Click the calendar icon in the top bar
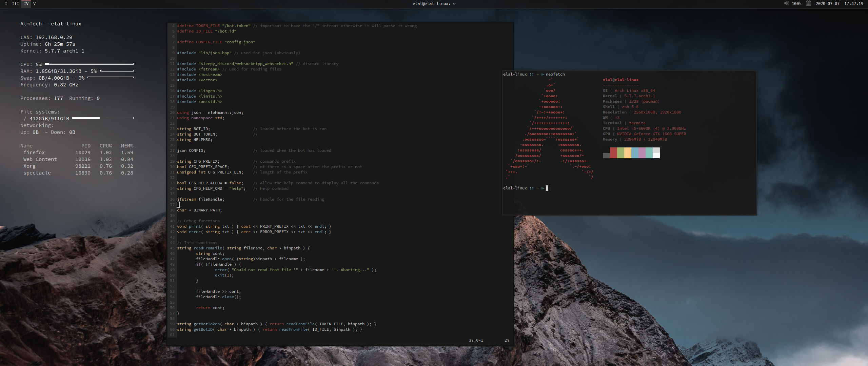This screenshot has height=366, width=868. tap(809, 3)
